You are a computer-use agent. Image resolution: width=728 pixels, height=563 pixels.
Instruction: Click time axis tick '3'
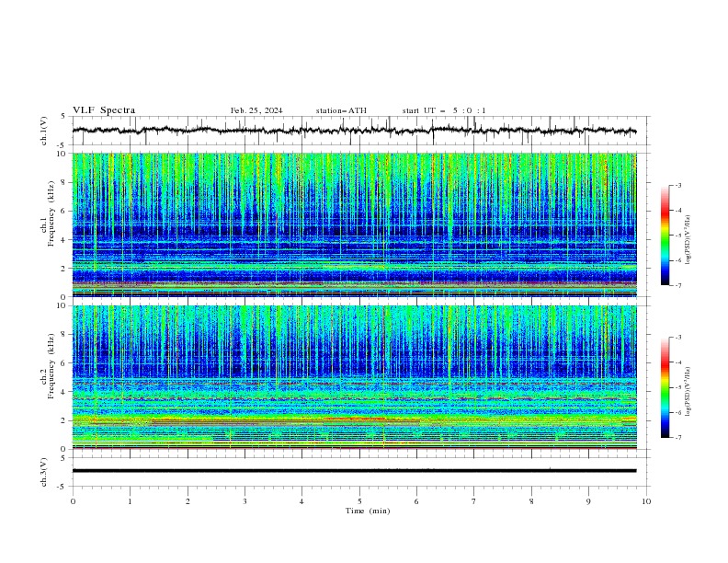245,501
